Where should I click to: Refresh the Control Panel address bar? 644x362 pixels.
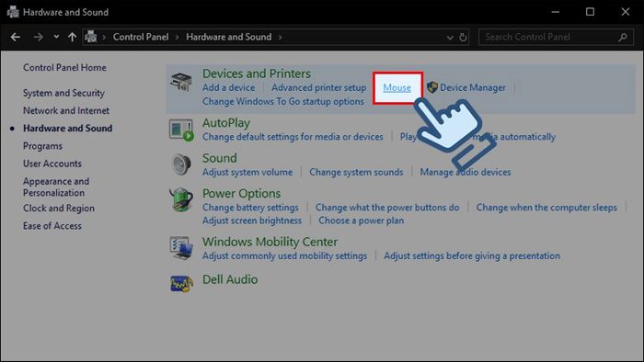(463, 38)
